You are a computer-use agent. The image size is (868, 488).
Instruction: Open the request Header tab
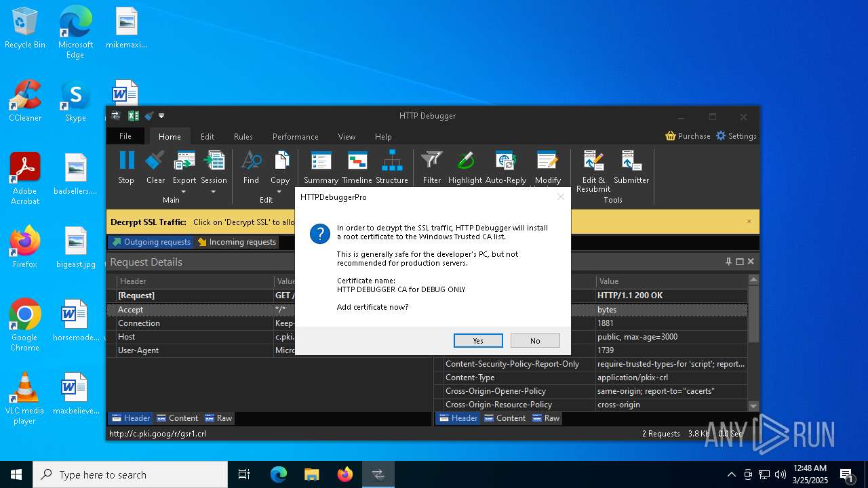pyautogui.click(x=131, y=418)
